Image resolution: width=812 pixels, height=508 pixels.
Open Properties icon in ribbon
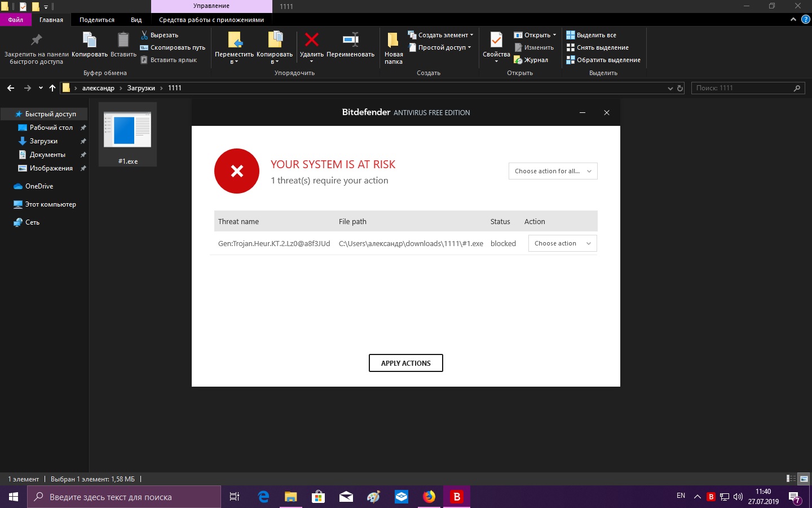coord(496,41)
